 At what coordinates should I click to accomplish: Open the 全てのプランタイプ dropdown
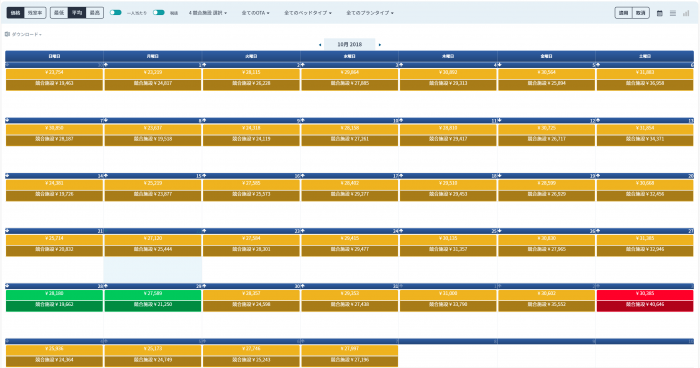(370, 13)
